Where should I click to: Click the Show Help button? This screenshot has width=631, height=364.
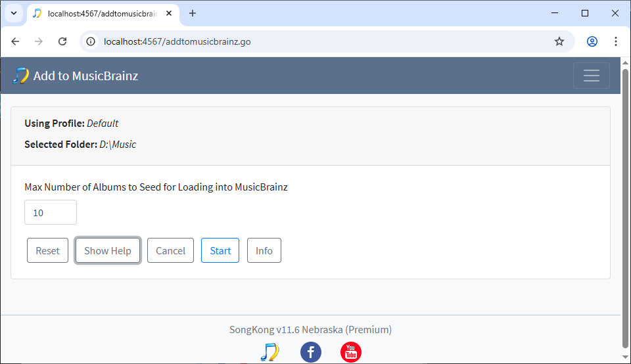click(107, 250)
